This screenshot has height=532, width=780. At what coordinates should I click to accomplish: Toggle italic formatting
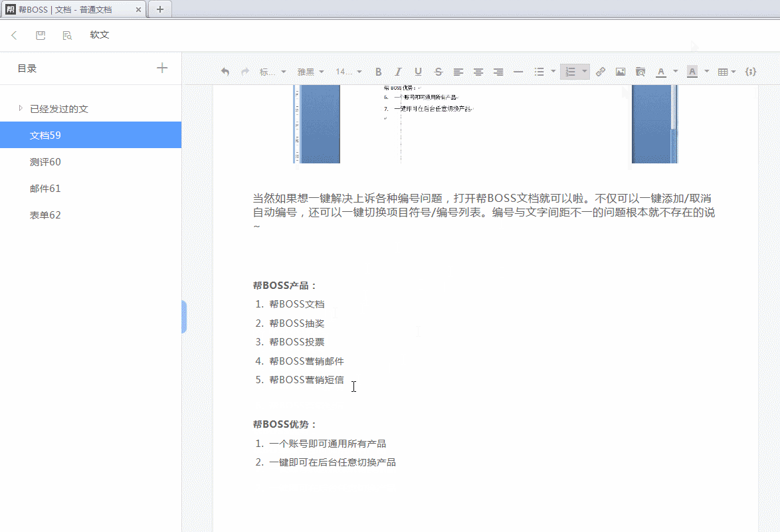tap(398, 71)
